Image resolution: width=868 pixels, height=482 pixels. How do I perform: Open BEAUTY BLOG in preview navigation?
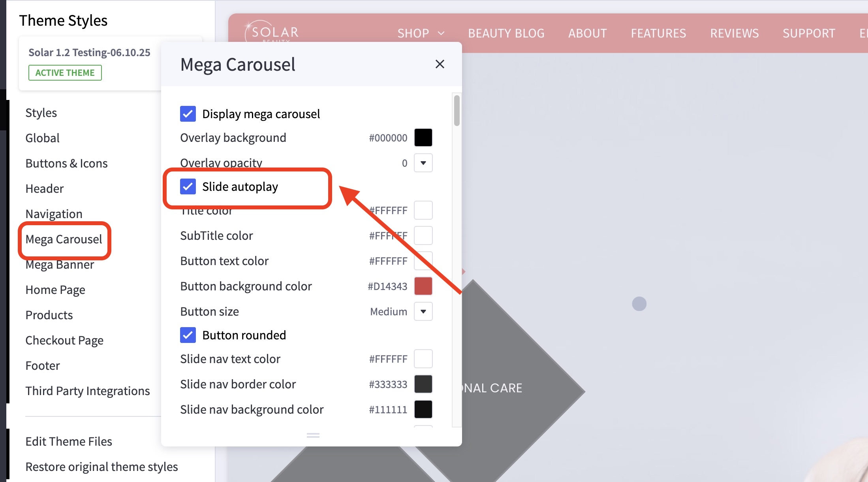tap(506, 34)
